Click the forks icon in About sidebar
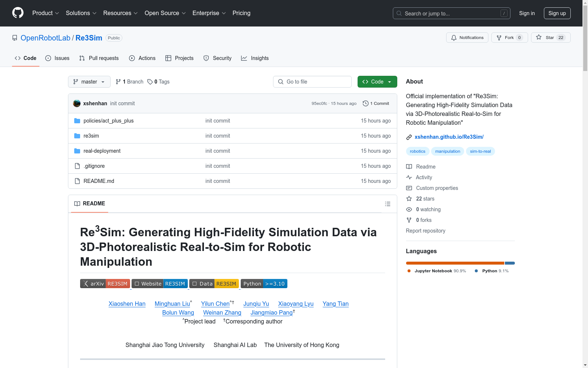 pos(409,220)
